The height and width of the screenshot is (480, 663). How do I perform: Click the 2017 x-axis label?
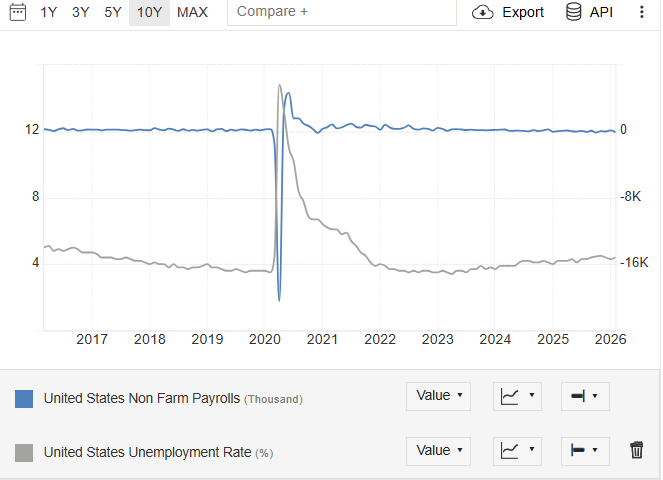coord(92,339)
